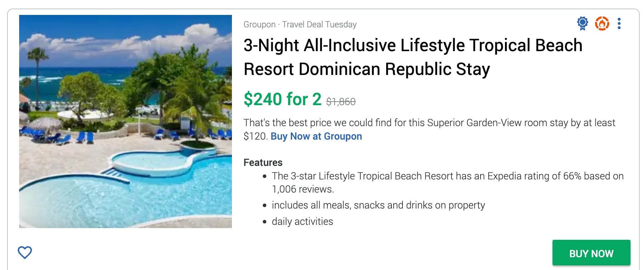Open the Groupon store link
Image resolution: width=644 pixels, height=270 pixels.
[x=259, y=25]
